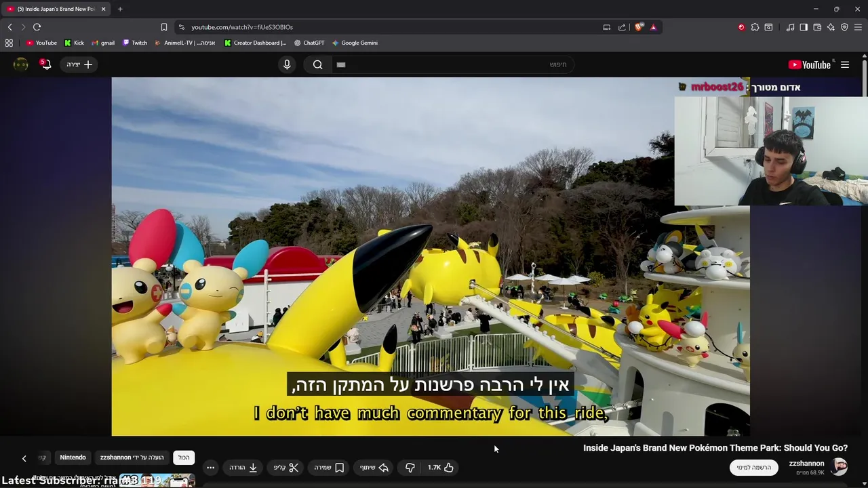The height and width of the screenshot is (488, 868).
Task: Go back with the browser back arrow
Action: (9, 27)
